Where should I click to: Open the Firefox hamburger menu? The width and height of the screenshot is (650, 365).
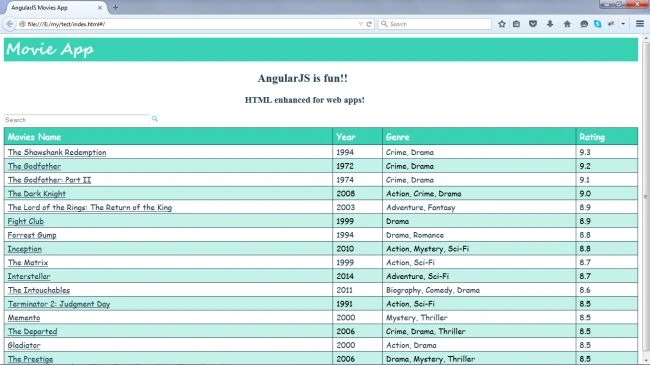coord(640,24)
